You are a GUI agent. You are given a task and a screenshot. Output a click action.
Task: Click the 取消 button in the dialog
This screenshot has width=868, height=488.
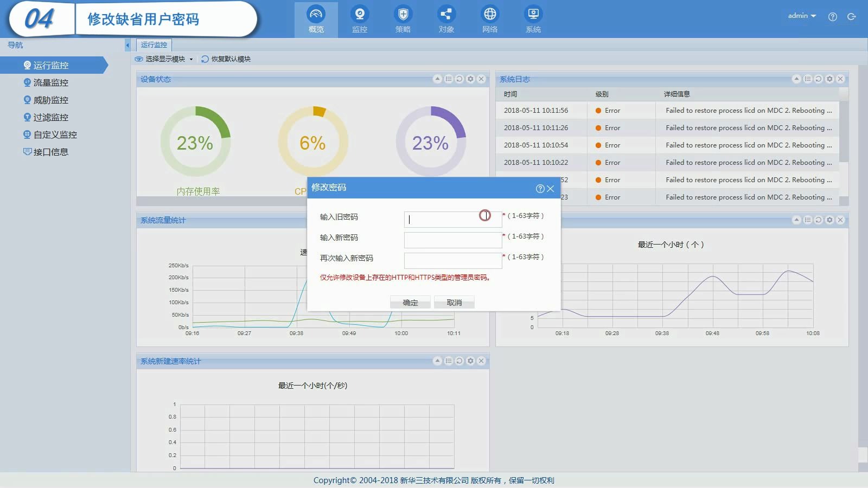click(454, 303)
